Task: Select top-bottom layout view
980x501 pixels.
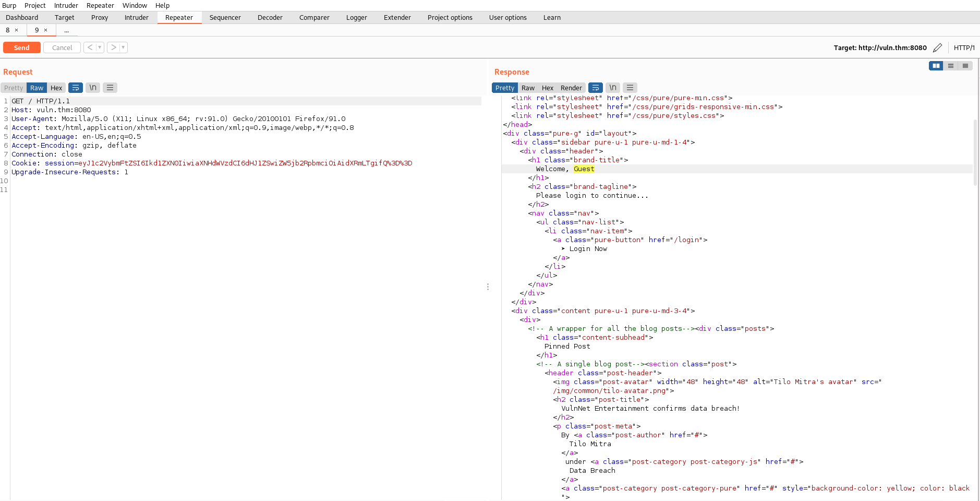Action: (x=951, y=66)
